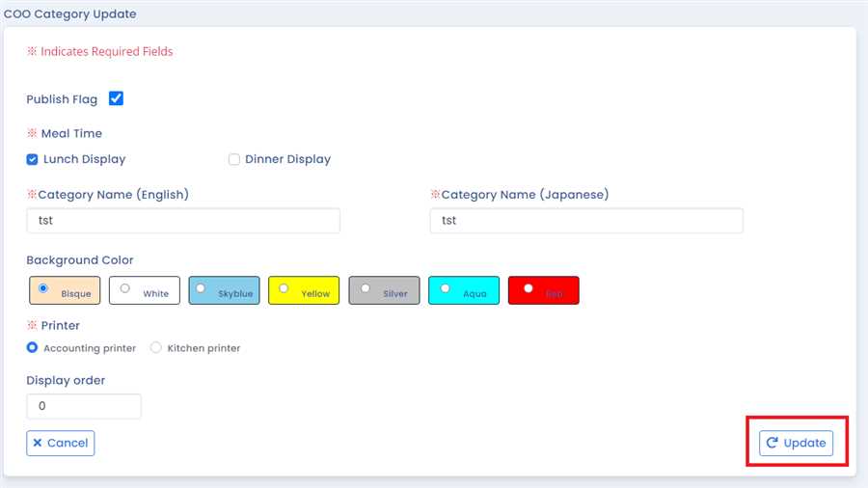Click the Cancel button
The image size is (868, 488).
[60, 443]
